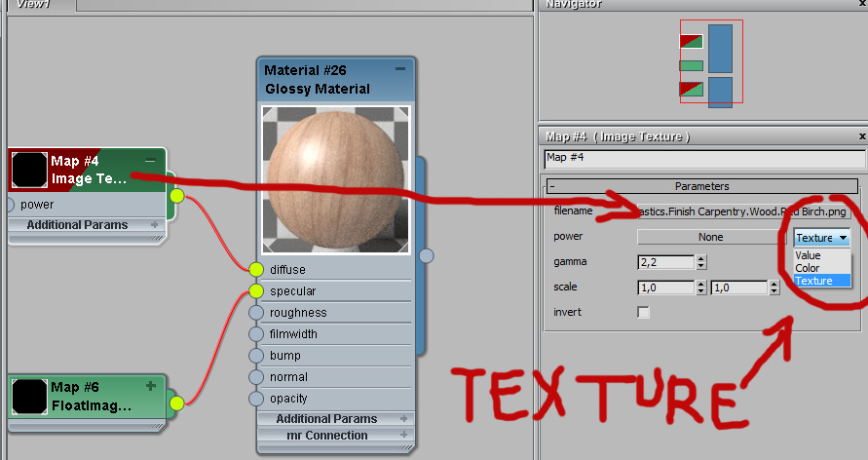
Task: Click the wood sphere material preview
Action: click(x=335, y=179)
